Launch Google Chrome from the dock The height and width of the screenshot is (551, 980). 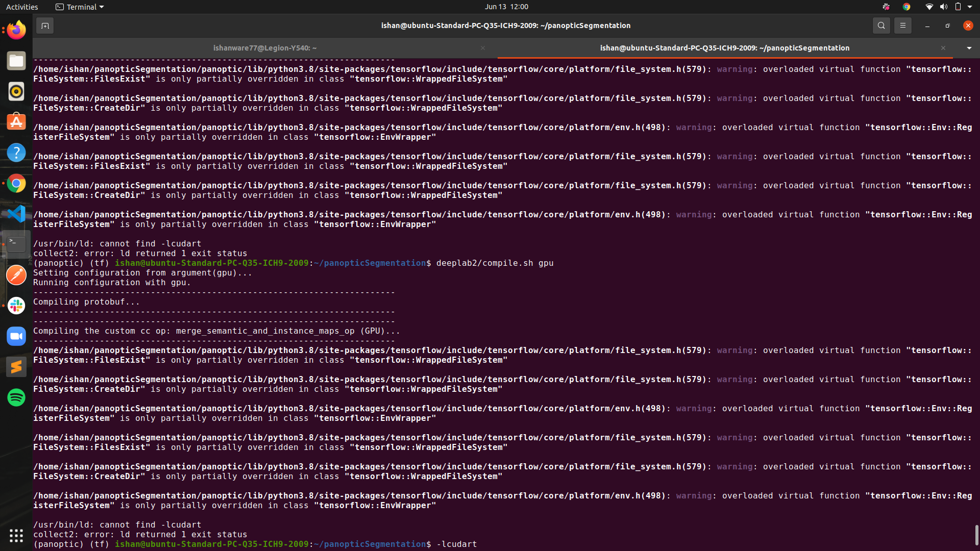(16, 183)
